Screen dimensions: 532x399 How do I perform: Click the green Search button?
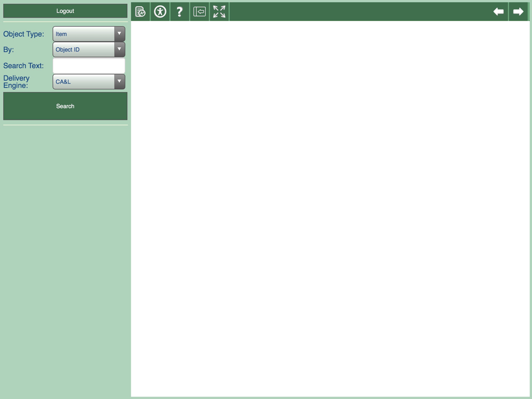pyautogui.click(x=65, y=106)
